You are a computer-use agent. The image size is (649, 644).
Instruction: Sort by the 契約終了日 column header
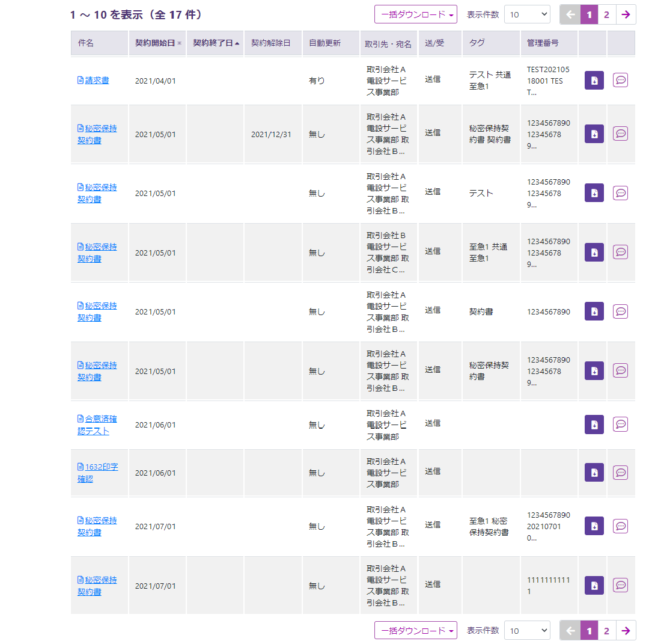pyautogui.click(x=215, y=43)
